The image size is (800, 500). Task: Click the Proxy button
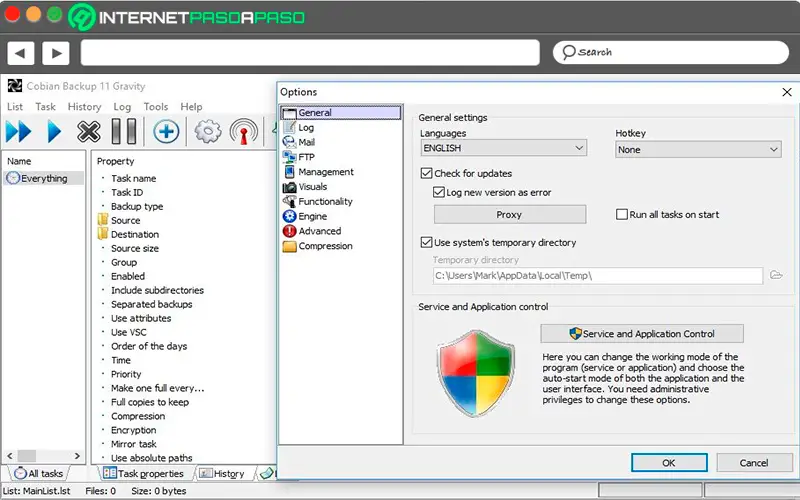(x=510, y=214)
